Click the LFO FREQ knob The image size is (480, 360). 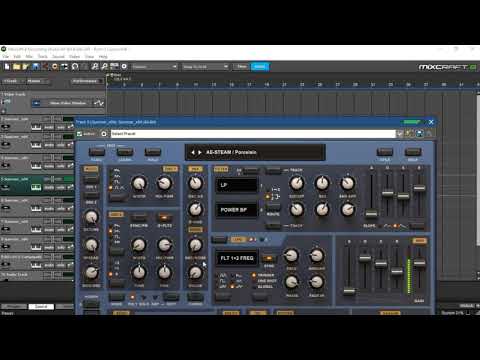click(291, 256)
